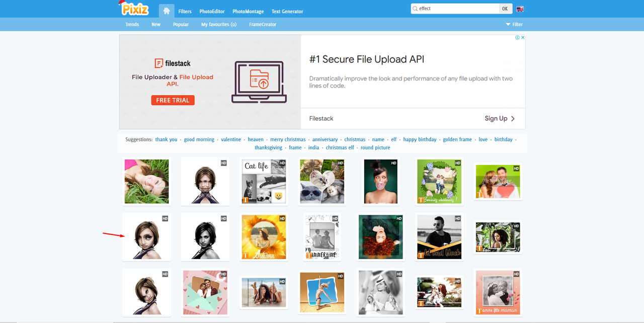
Task: Submit search with the OK button
Action: point(505,9)
